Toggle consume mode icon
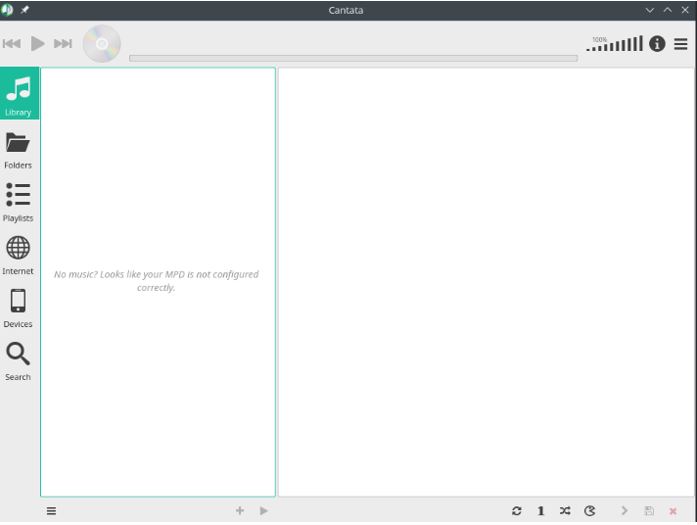This screenshot has height=525, width=697. click(590, 511)
